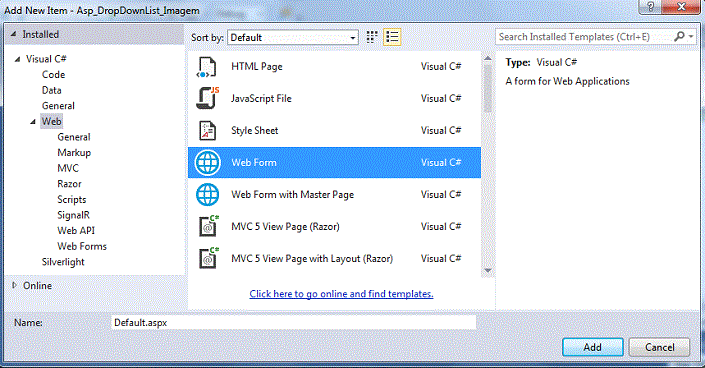
Task: Select the HTML Page template icon
Action: click(207, 67)
